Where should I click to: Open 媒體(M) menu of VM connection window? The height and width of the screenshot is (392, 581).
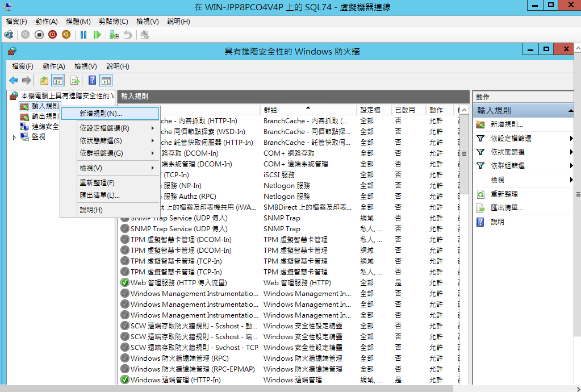tap(78, 22)
